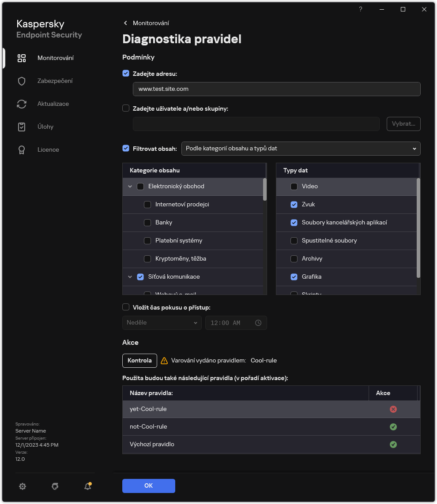Open application settings gear icon

coord(23,486)
